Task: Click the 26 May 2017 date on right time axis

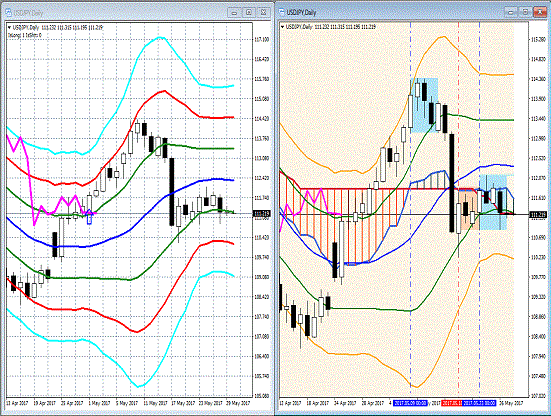Action: [511, 403]
